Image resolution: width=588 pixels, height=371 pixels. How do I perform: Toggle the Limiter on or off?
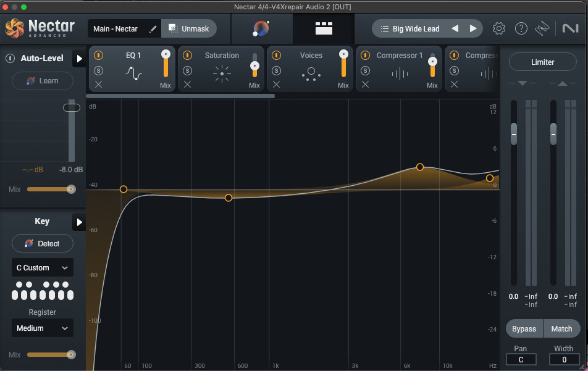(542, 62)
